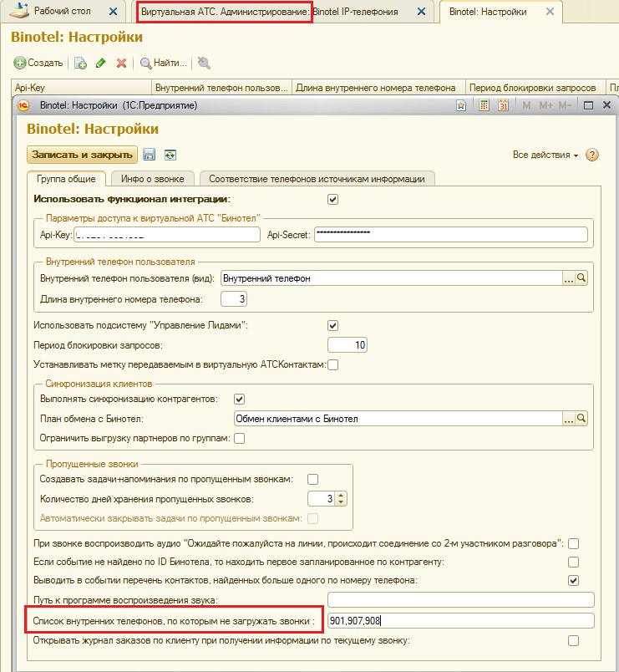Open selection list for Внутренний телефон field
619x672 pixels.
[568, 278]
